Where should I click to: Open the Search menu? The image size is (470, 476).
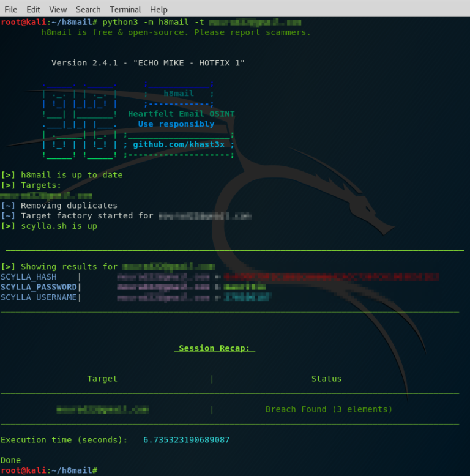click(88, 10)
